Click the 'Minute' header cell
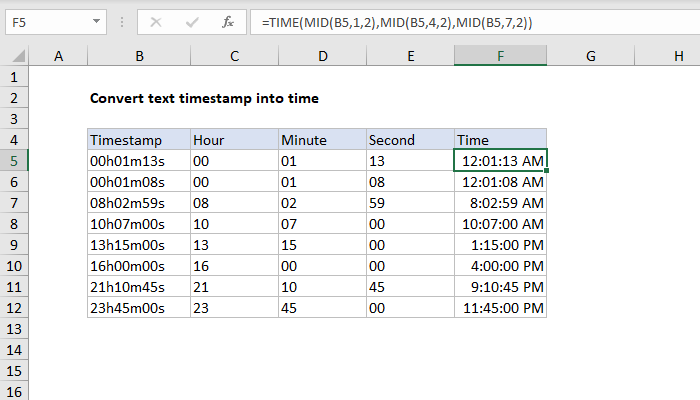 [322, 139]
